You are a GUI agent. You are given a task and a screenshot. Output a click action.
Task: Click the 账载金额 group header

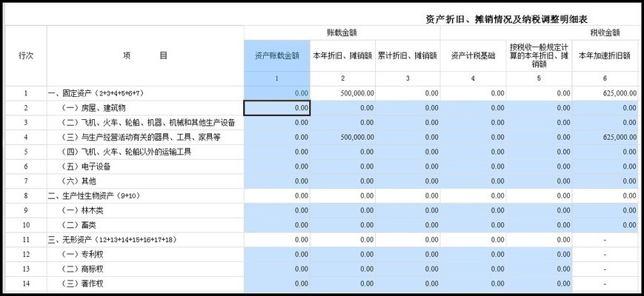pos(342,33)
